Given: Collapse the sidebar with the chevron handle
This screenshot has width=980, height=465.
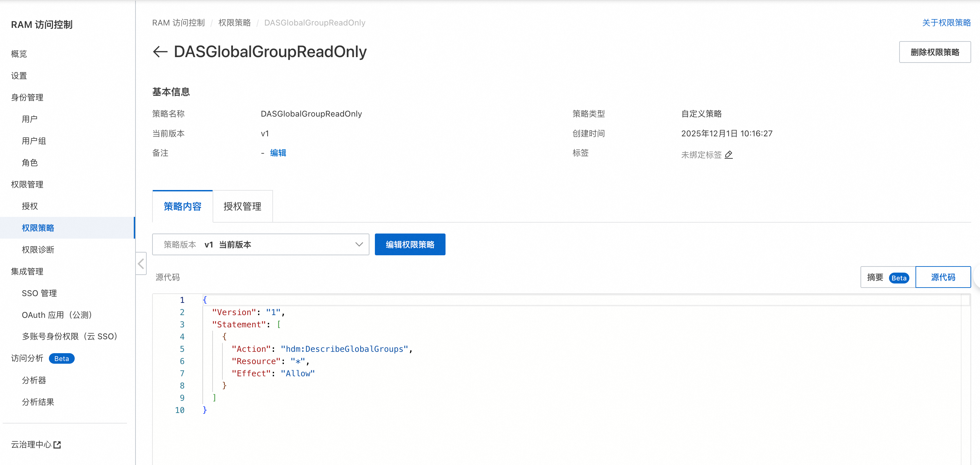Looking at the screenshot, I should [141, 263].
